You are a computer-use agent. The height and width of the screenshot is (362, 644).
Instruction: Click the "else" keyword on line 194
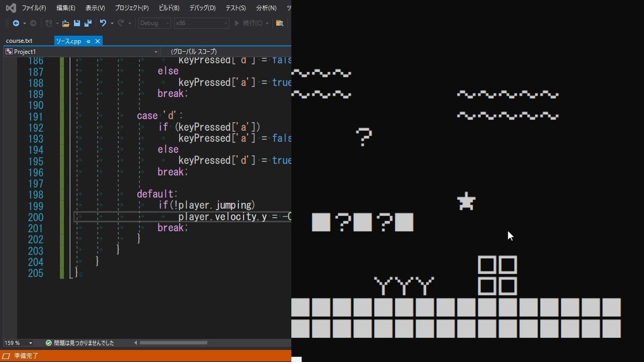pyautogui.click(x=168, y=149)
